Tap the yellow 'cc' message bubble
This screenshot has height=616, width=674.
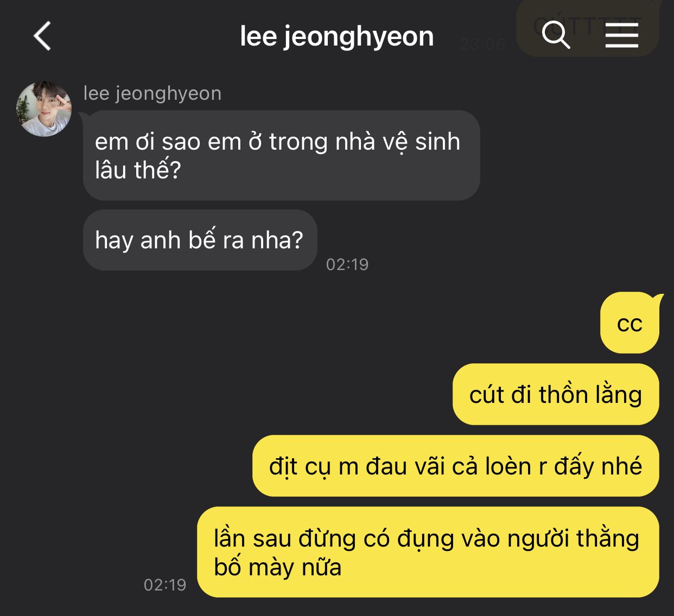pos(630,323)
